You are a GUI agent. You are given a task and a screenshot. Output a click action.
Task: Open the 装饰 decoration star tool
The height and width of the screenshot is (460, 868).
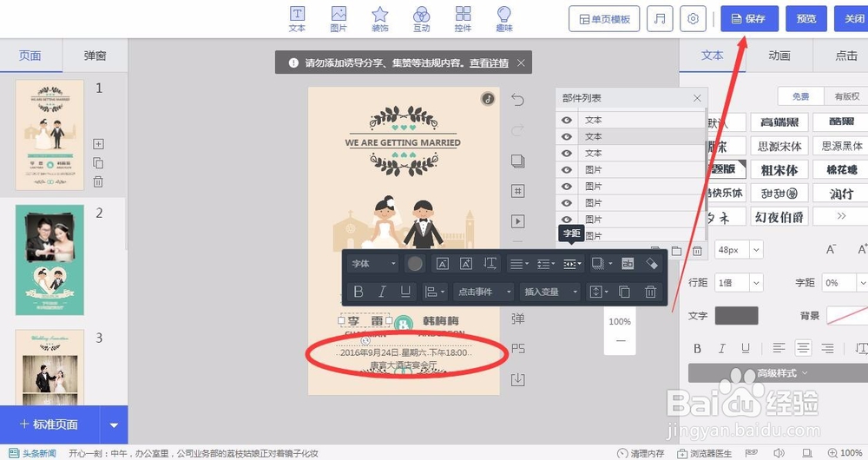[380, 19]
